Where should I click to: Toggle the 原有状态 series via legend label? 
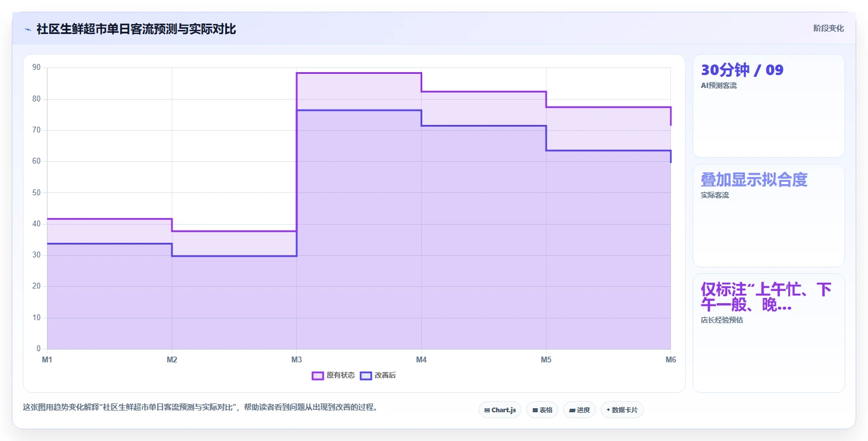(x=340, y=375)
